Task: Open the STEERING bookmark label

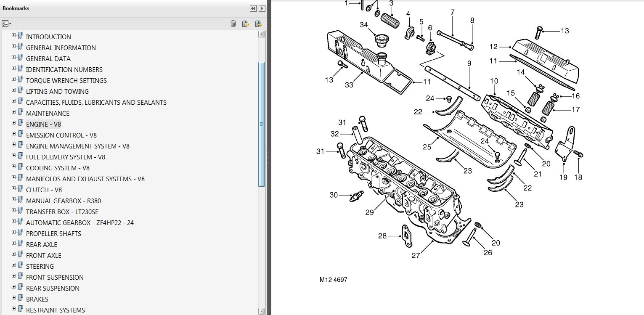Action: click(x=40, y=267)
